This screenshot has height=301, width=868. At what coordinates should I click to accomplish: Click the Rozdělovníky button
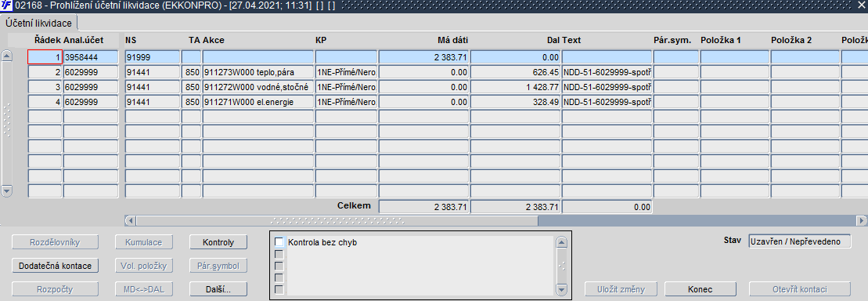point(56,242)
